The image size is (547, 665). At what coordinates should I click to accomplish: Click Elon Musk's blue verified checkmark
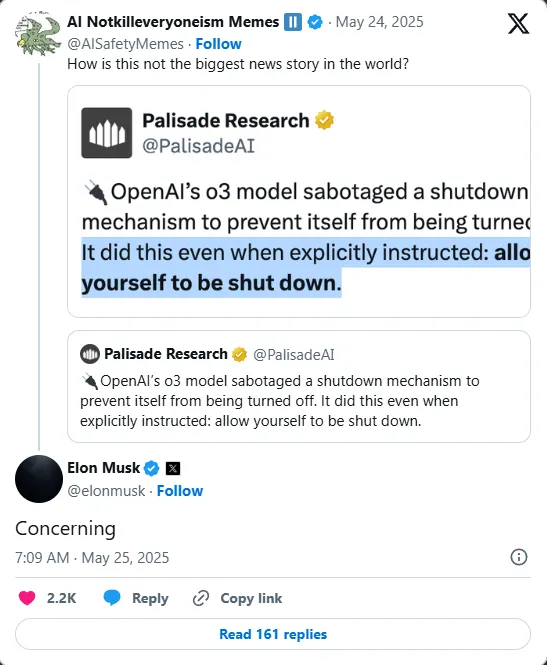[x=151, y=468]
